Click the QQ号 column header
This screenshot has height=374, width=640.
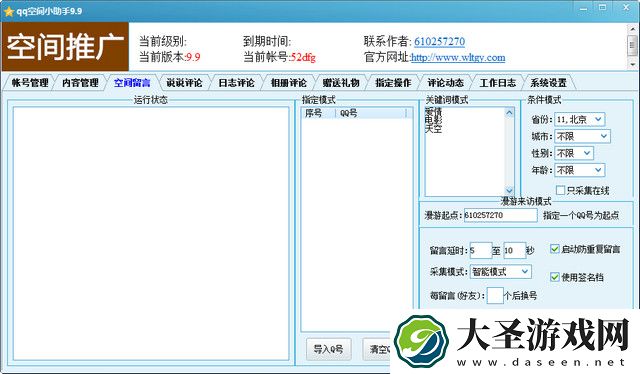coord(371,113)
